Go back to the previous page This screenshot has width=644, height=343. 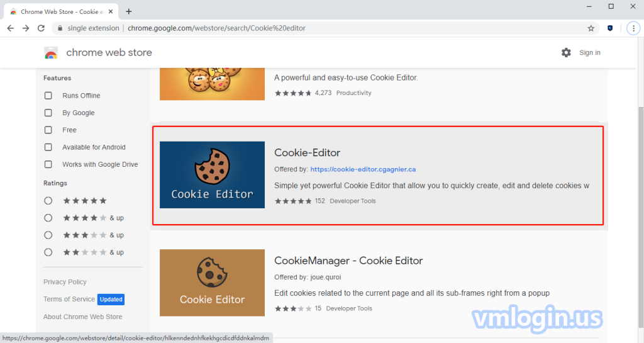point(11,28)
